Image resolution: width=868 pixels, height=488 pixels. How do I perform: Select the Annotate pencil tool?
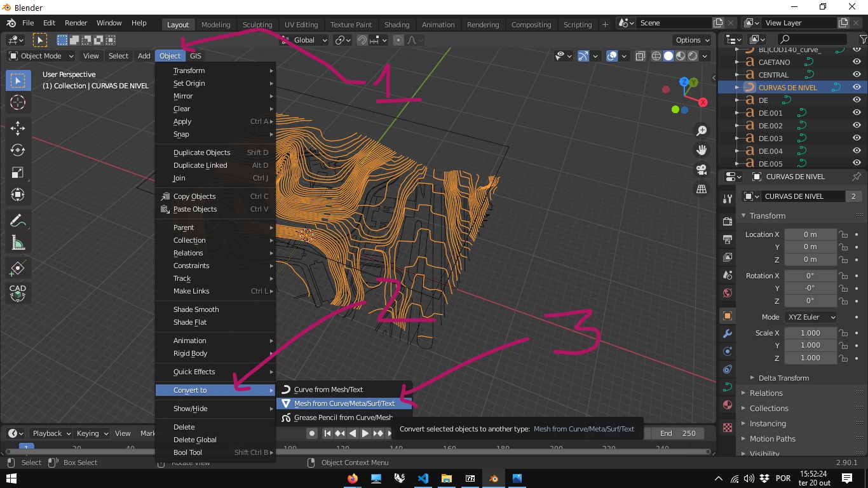coord(18,220)
